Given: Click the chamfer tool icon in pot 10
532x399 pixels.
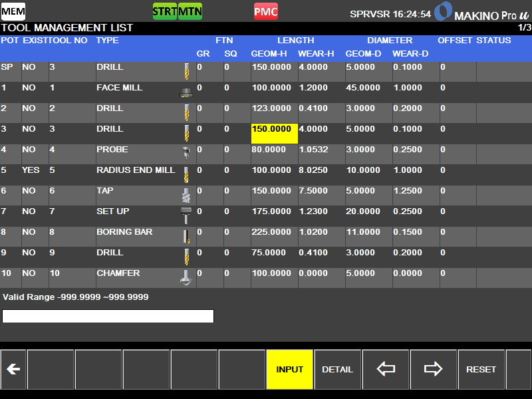Looking at the screenshot, I should (186, 278).
